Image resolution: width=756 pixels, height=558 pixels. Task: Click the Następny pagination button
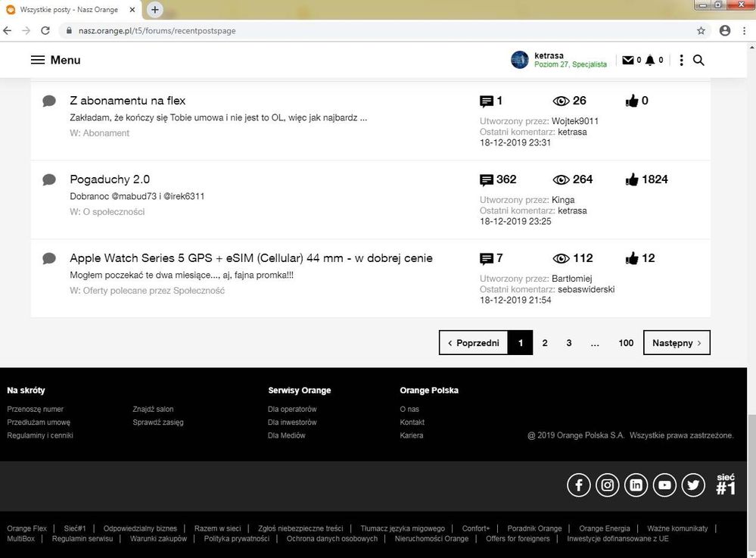click(677, 343)
